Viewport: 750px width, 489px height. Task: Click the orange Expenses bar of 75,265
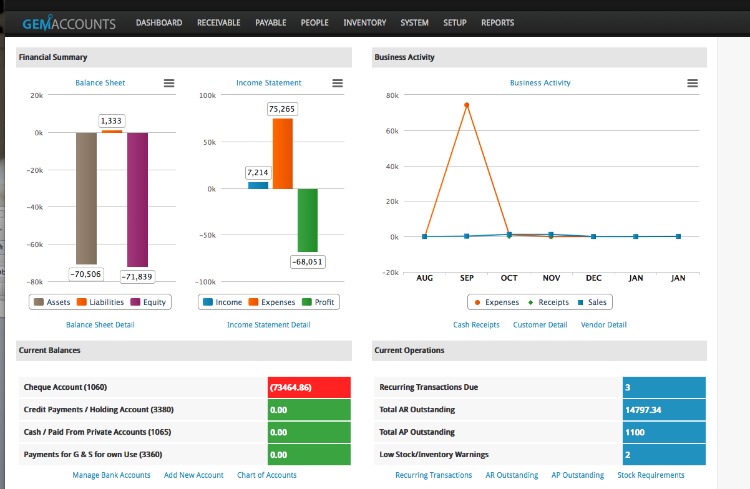tap(283, 154)
